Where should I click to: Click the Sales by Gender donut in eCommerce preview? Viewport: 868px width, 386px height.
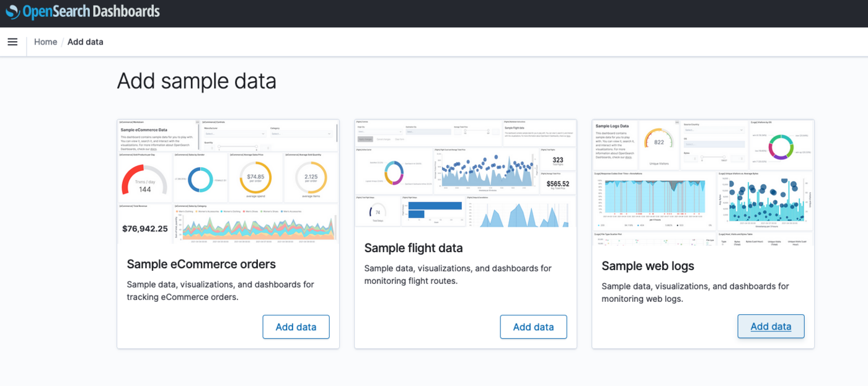click(200, 178)
